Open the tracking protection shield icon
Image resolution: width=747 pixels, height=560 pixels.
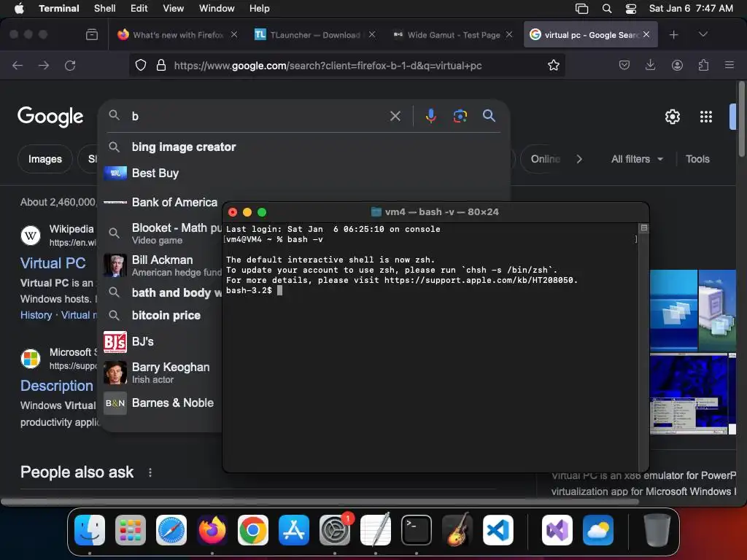[x=141, y=65]
